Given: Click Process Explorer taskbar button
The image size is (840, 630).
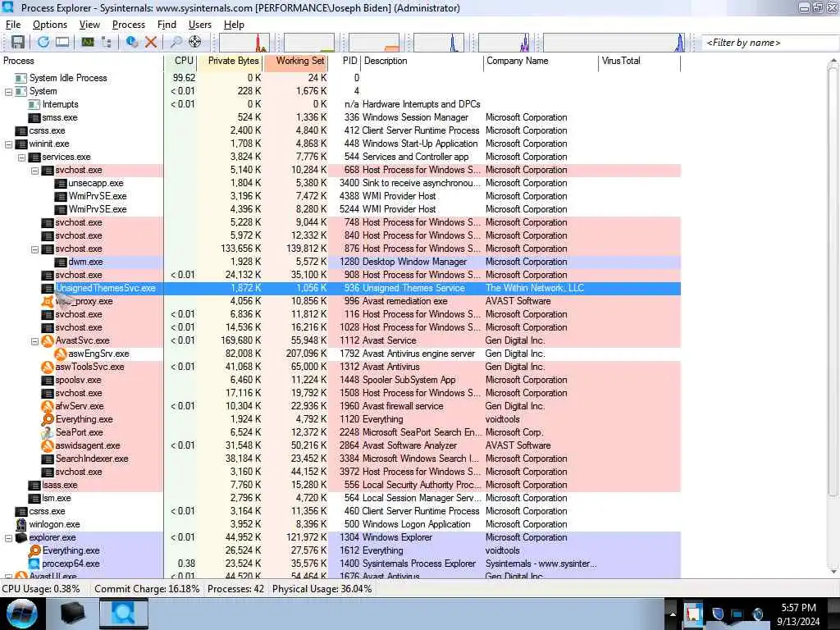Looking at the screenshot, I should (x=123, y=614).
